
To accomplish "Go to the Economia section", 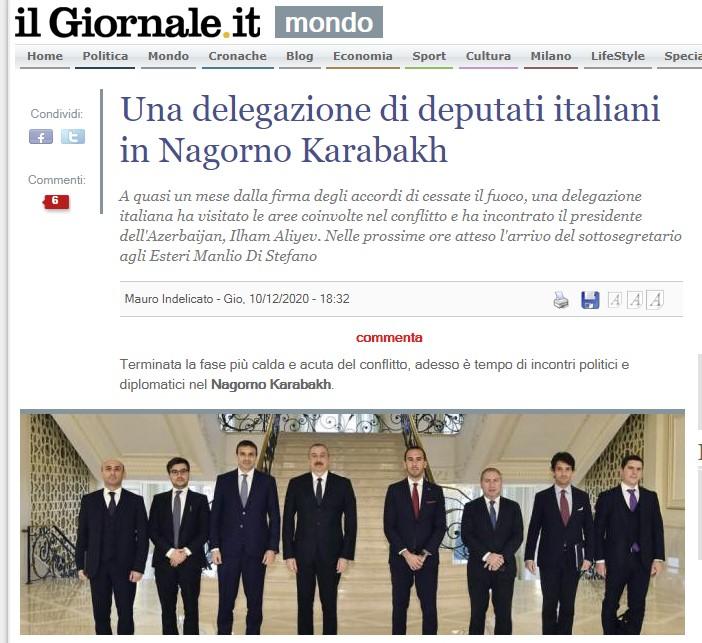I will coord(363,56).
